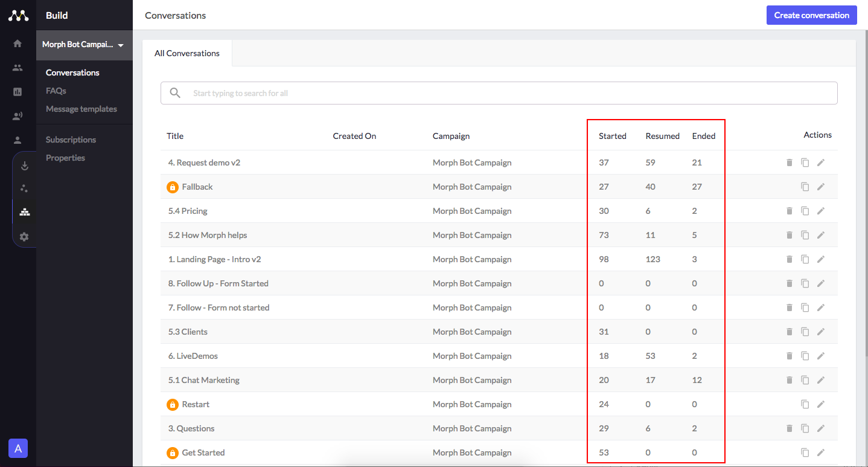Open the 5.2 How Morph helps title
Screen dimensions: 868x467
(x=208, y=235)
